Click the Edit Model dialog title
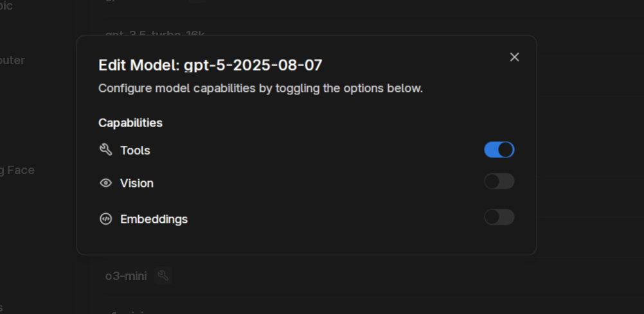Viewport: 644px width, 314px height. (x=139, y=65)
